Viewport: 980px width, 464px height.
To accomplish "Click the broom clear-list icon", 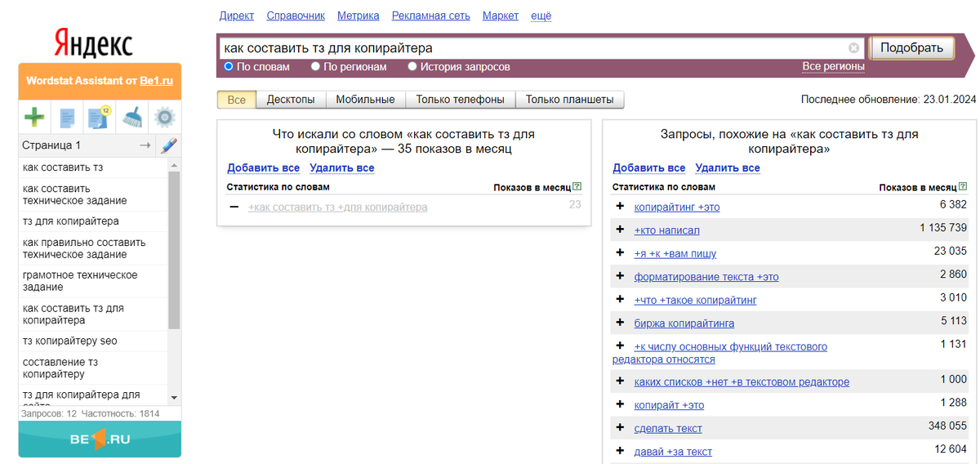I will [132, 118].
